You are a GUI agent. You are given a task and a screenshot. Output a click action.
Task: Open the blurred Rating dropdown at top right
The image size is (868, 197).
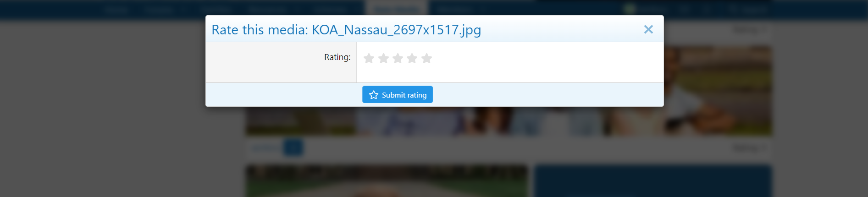[x=750, y=30]
